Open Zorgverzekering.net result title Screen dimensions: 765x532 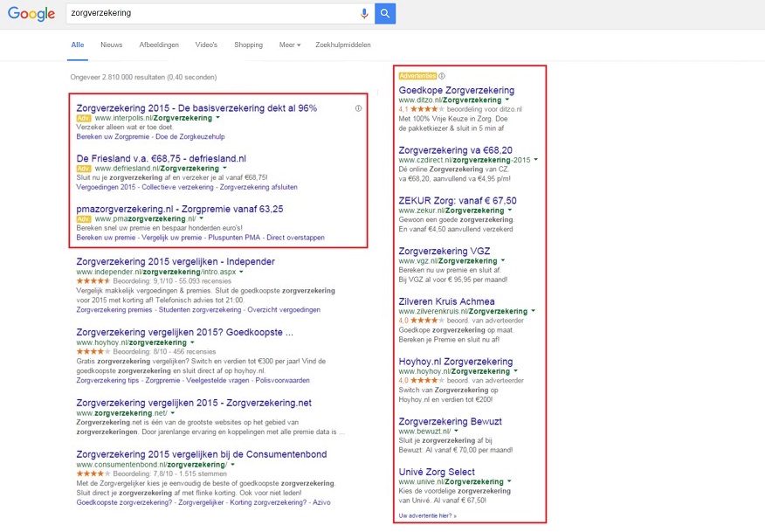tap(194, 403)
